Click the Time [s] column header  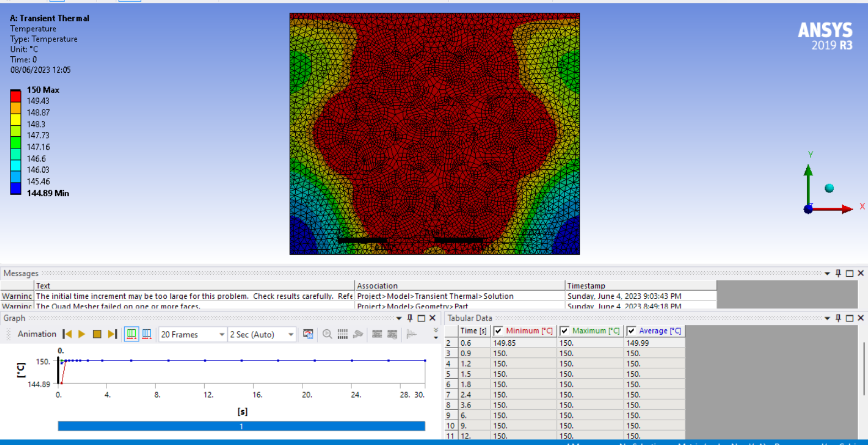point(474,331)
